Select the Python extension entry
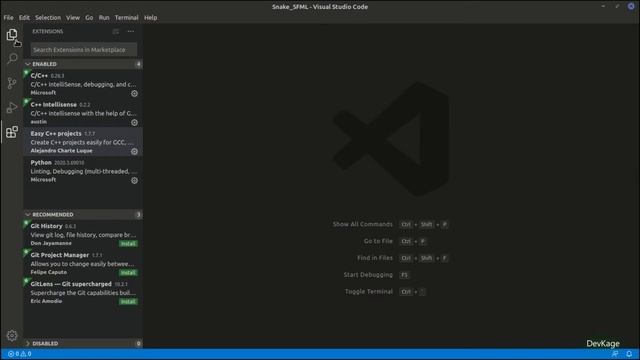The width and height of the screenshot is (640, 360). pyautogui.click(x=83, y=171)
